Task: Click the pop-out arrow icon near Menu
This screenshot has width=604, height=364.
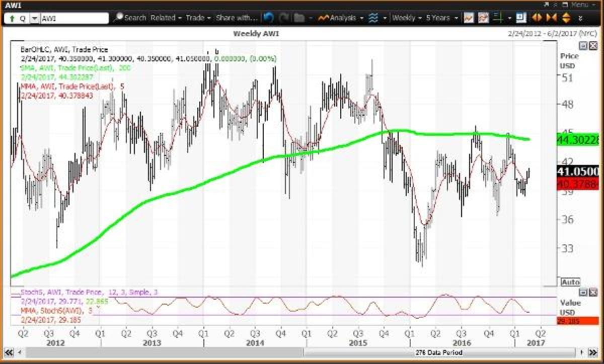Action: 546,5
